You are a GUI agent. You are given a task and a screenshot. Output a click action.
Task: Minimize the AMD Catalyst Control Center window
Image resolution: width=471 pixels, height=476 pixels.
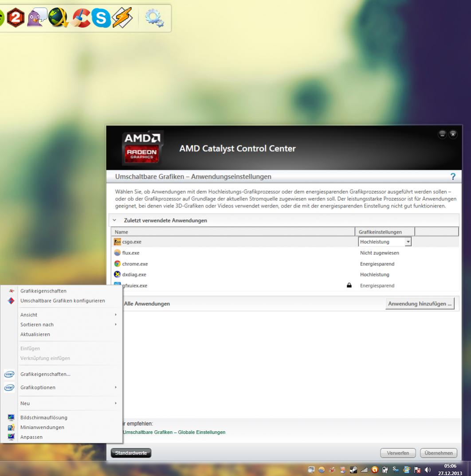coord(442,134)
